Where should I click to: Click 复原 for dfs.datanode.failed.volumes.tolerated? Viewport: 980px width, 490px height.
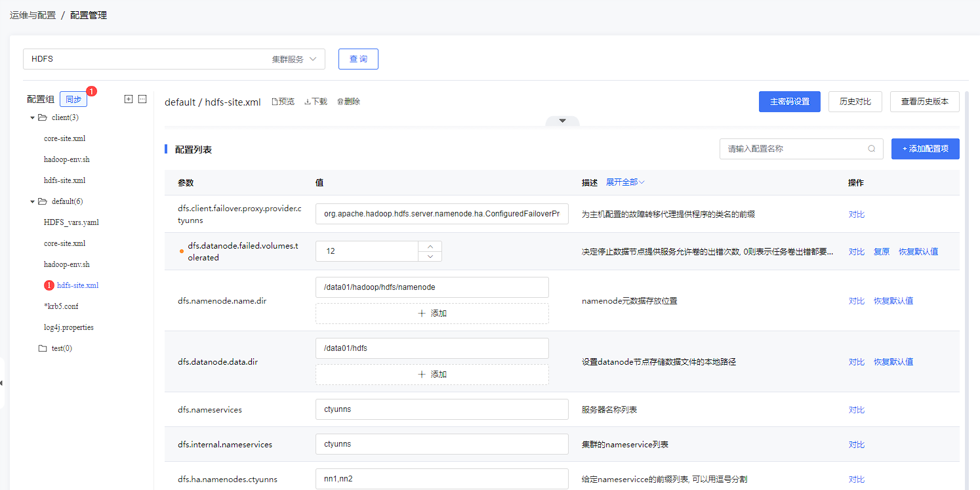coord(882,252)
